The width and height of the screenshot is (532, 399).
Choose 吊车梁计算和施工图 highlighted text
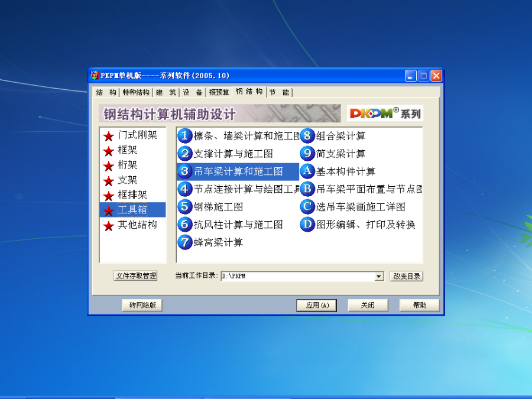coord(238,171)
